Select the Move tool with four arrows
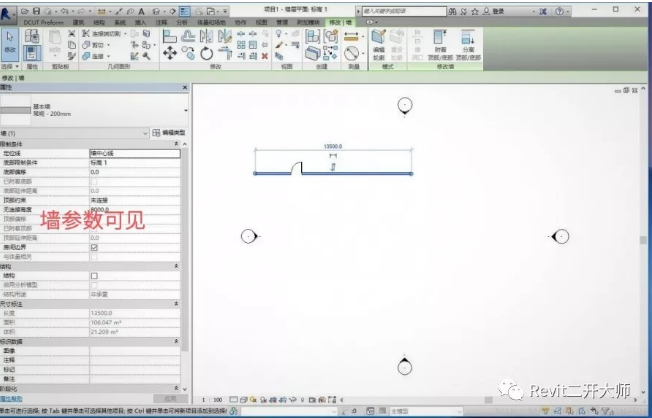 (170, 53)
